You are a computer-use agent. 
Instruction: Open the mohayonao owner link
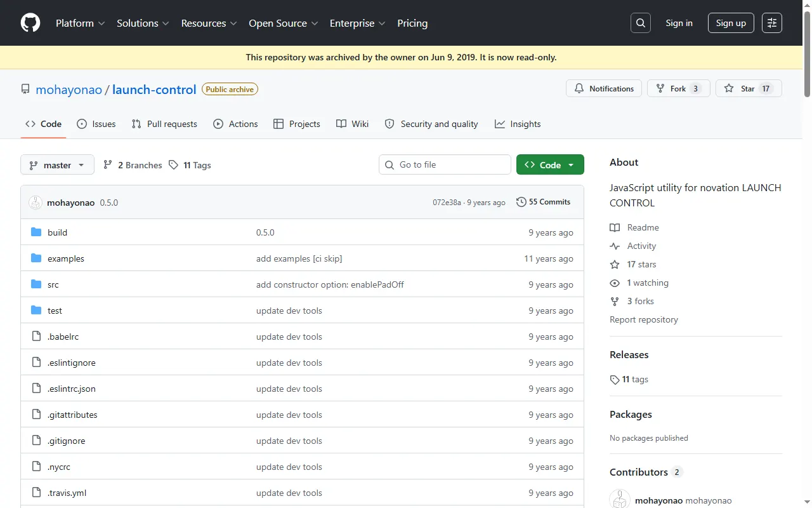(x=69, y=90)
